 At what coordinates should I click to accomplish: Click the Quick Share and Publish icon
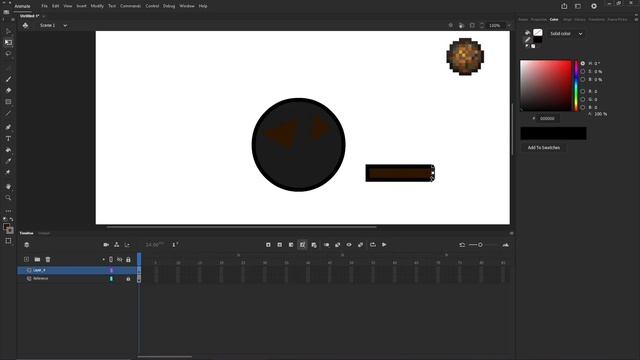pos(564,6)
